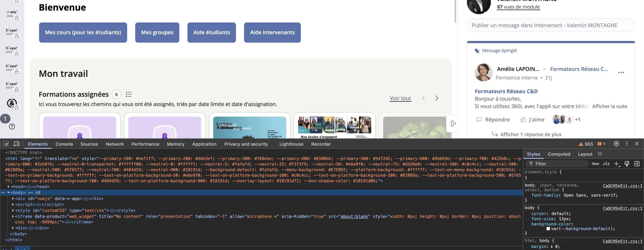This screenshot has height=250, width=644.
Task: Expand the div id="vuejs" node
Action: (13, 199)
